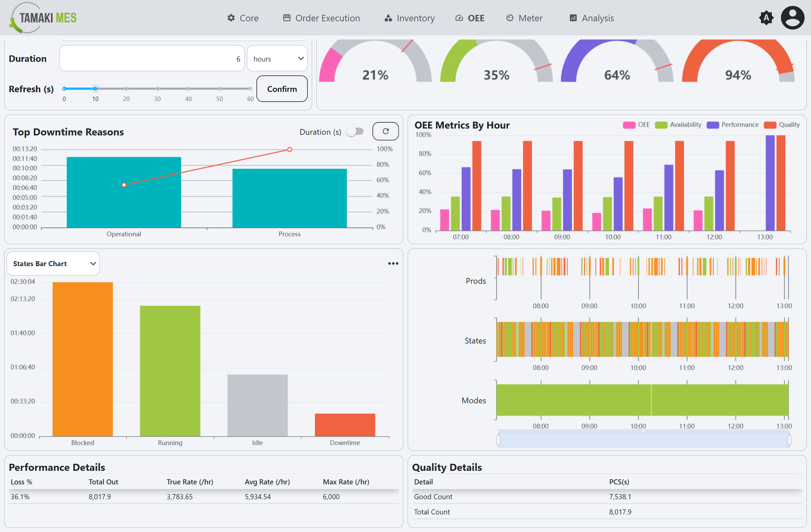Image resolution: width=811 pixels, height=532 pixels.
Task: Open the three-dot states chart menu
Action: pos(393,263)
